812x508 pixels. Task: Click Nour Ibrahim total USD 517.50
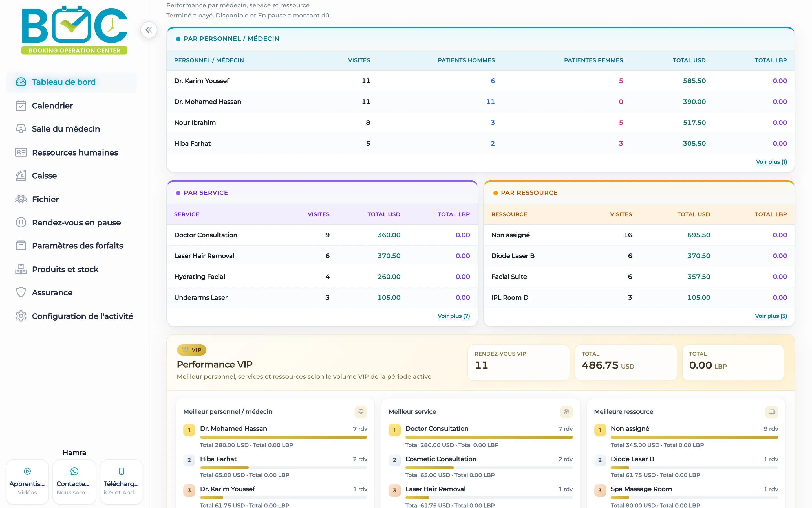[x=694, y=122]
